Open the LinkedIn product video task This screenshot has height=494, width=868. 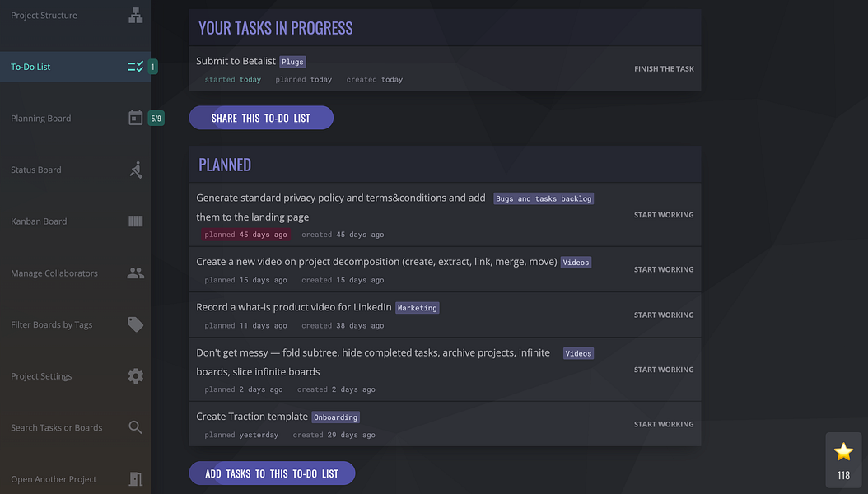pos(293,307)
